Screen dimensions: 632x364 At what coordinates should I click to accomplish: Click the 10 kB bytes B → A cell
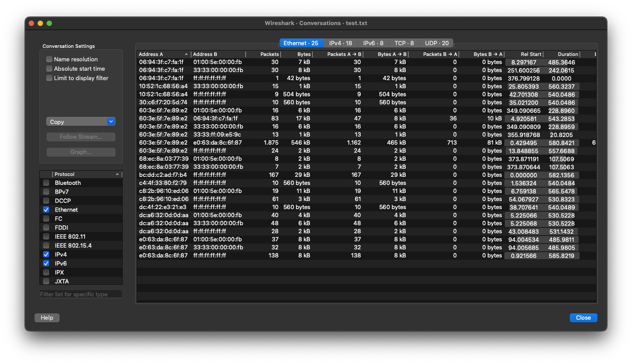pos(494,119)
